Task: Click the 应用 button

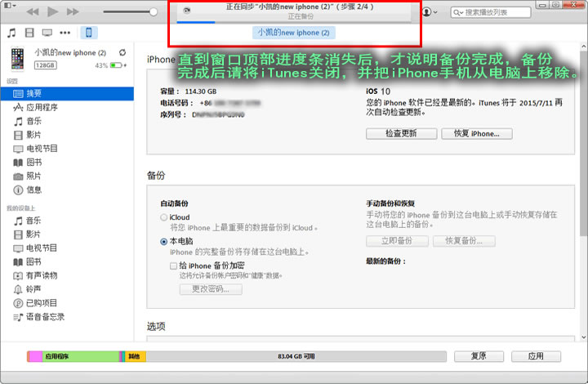Action: (x=536, y=356)
